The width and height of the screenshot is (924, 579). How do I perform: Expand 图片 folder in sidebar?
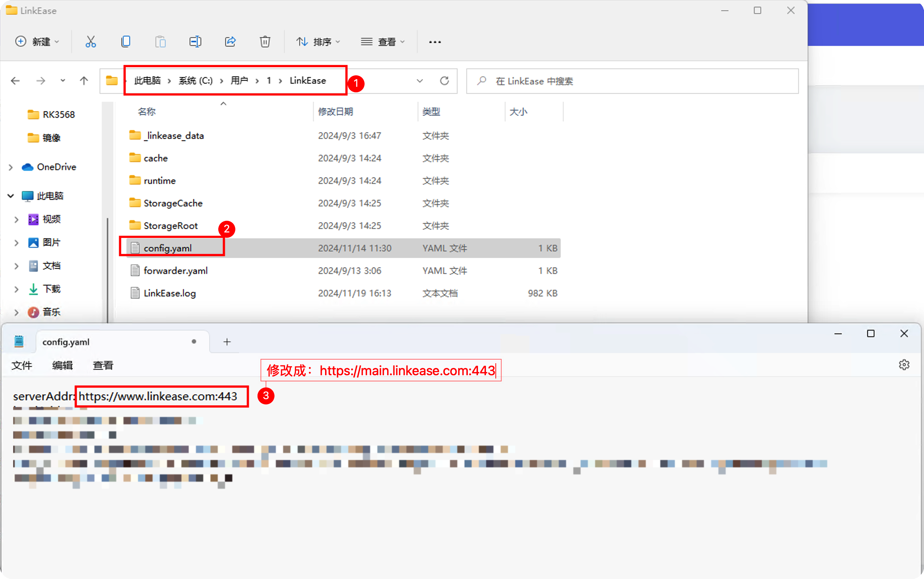[x=16, y=242]
